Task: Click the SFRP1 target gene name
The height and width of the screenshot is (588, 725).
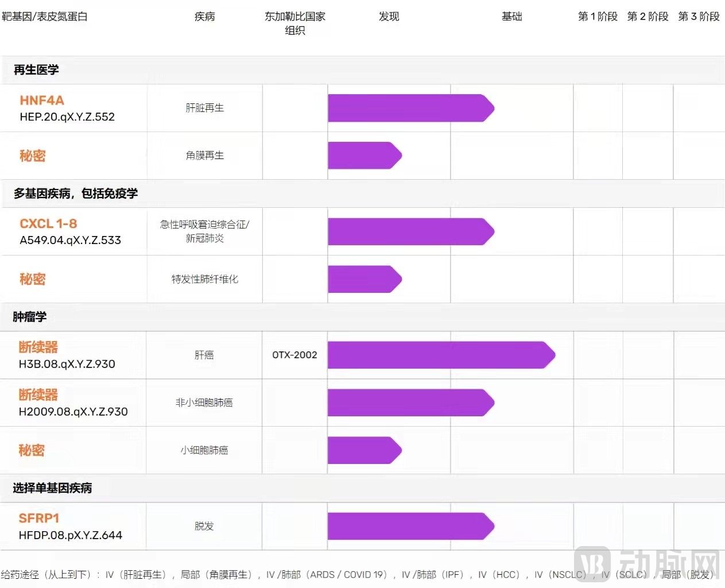Action: [39, 519]
